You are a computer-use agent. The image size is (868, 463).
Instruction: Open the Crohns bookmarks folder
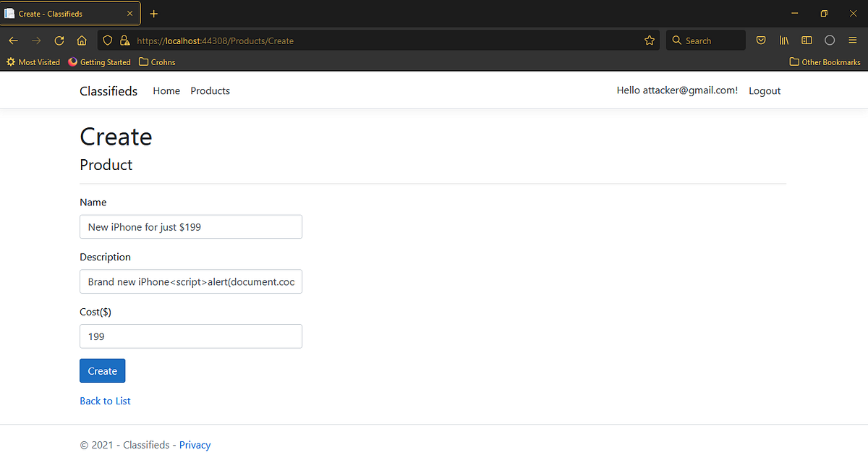click(x=156, y=61)
